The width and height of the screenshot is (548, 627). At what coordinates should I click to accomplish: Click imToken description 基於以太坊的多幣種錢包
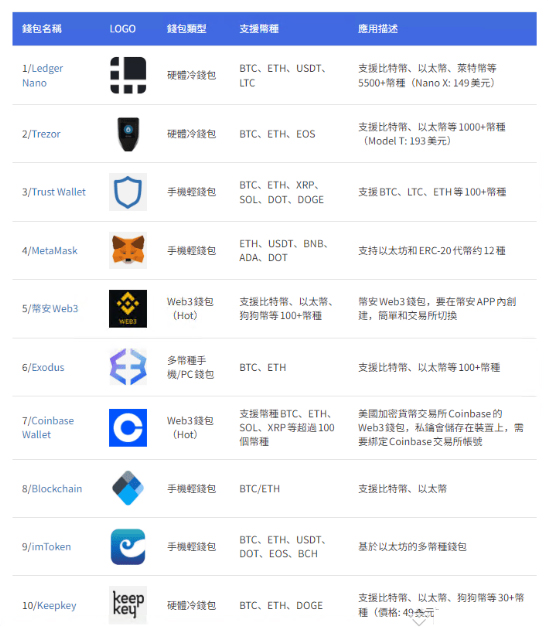[x=412, y=547]
